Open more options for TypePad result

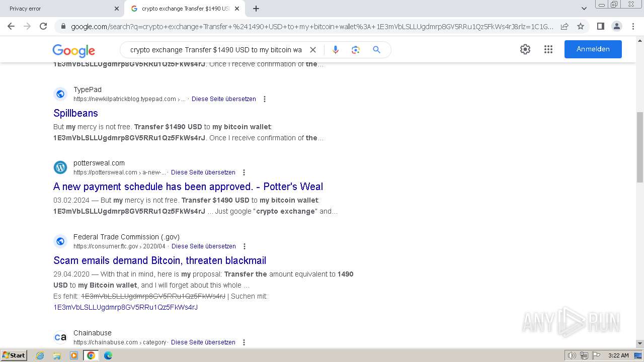265,99
